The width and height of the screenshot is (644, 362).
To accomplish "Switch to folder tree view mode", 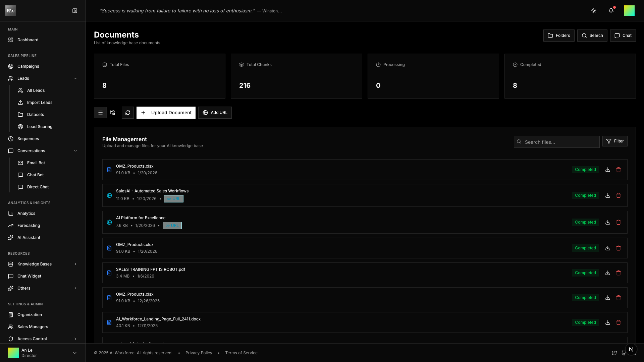I will point(113,113).
